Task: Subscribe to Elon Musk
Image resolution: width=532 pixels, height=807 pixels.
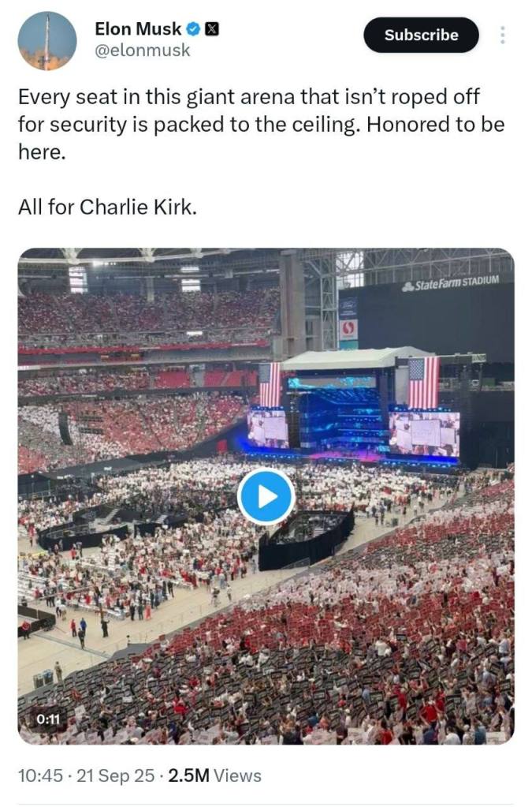Action: [x=421, y=35]
